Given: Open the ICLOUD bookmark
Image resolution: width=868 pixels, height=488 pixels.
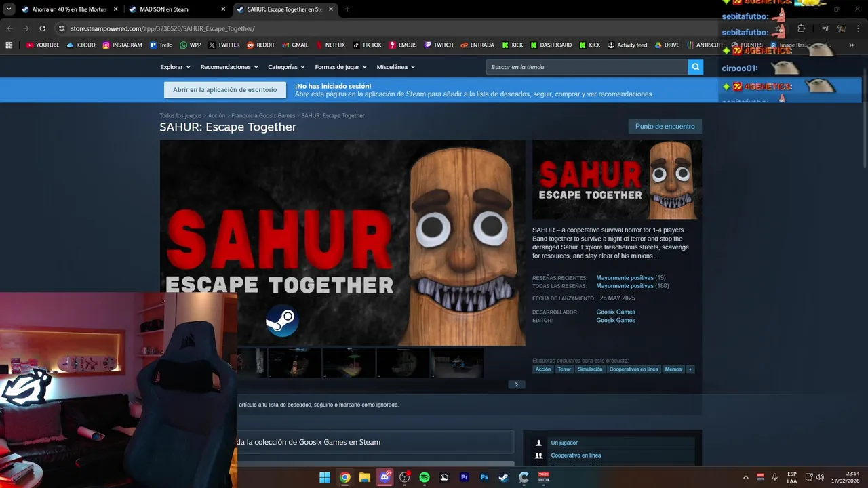Looking at the screenshot, I should point(81,45).
